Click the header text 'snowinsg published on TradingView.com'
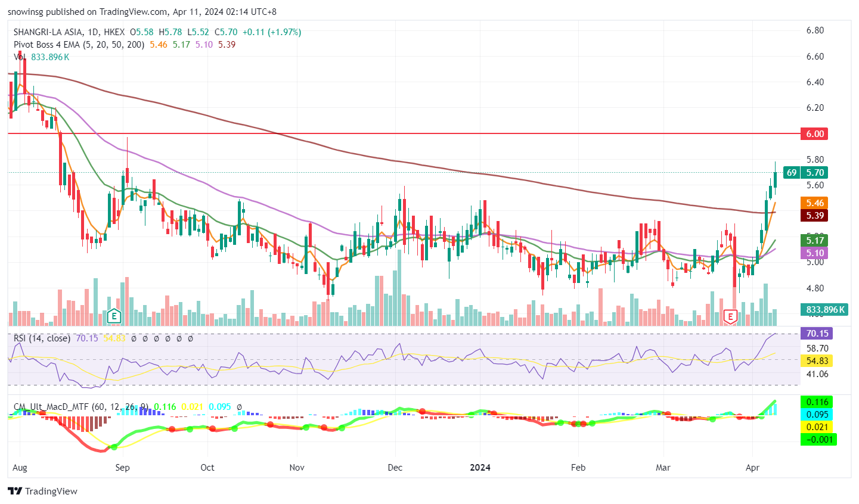 [x=87, y=12]
